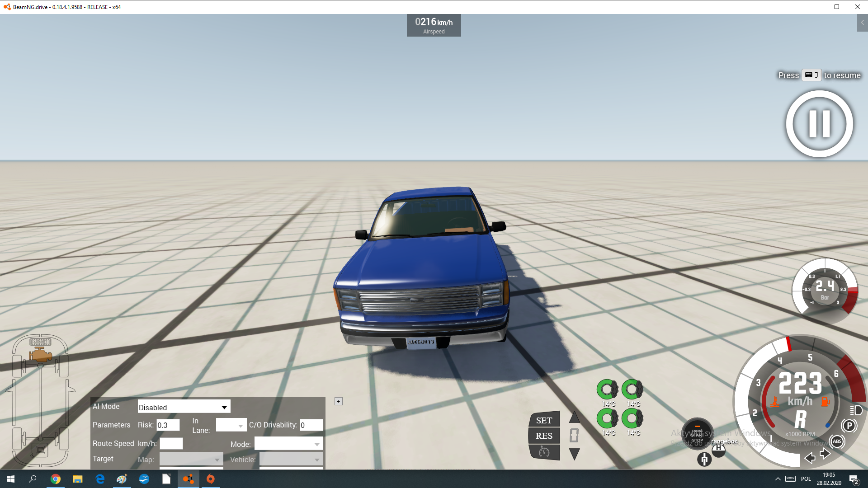Click the cruise control speedometer icon button
The image size is (868, 488).
(544, 452)
